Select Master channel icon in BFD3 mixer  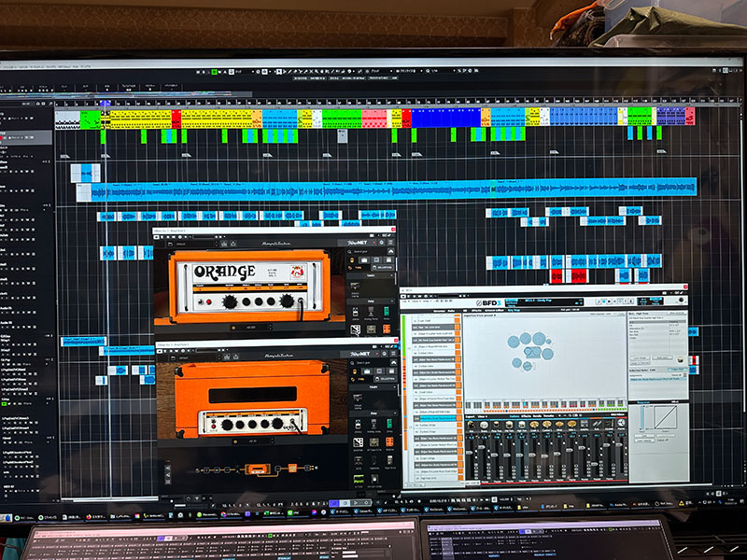tap(621, 423)
